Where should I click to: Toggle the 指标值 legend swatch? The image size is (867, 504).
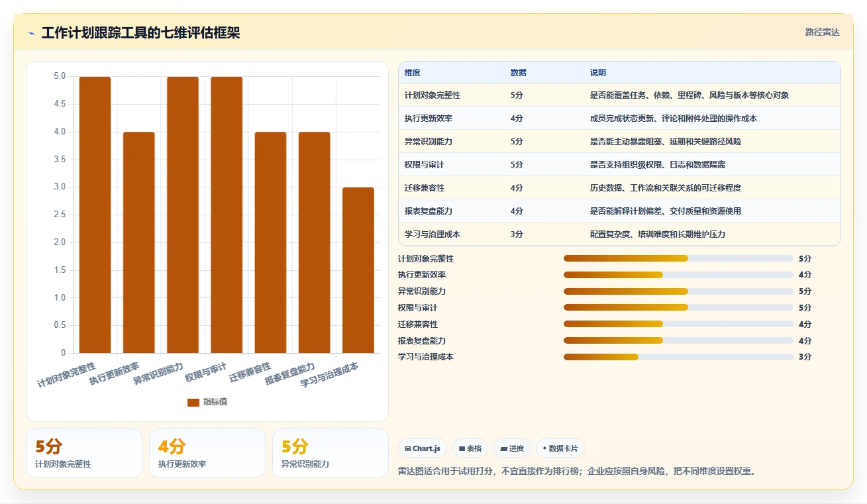click(193, 402)
